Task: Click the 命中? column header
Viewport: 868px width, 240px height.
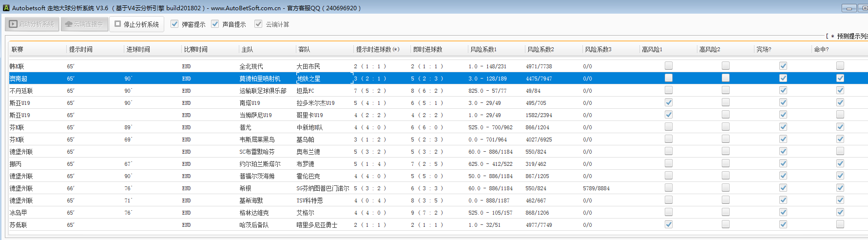Action: (821, 49)
